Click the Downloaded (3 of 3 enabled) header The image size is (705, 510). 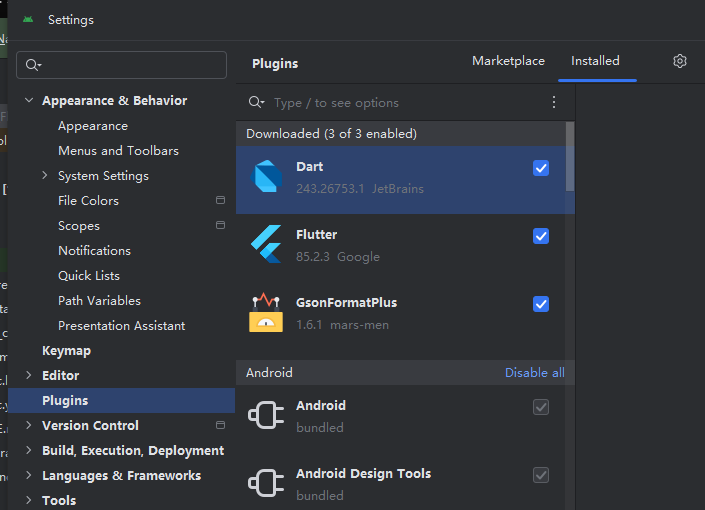point(331,134)
